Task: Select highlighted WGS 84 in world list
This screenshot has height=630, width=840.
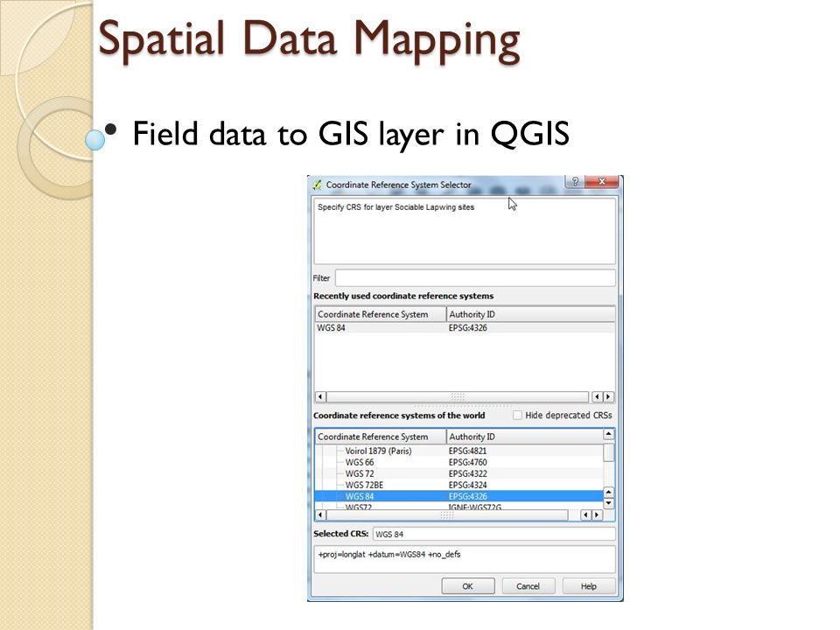Action: 459,496
